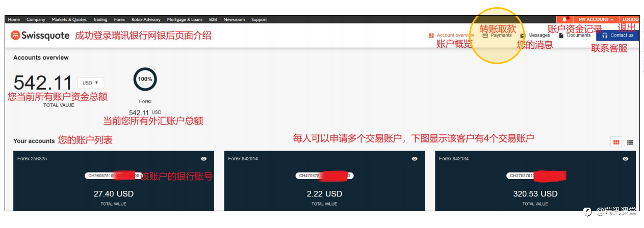Viewport: 644px width, 228px height.
Task: Click the Contact us button
Action: (x=617, y=36)
